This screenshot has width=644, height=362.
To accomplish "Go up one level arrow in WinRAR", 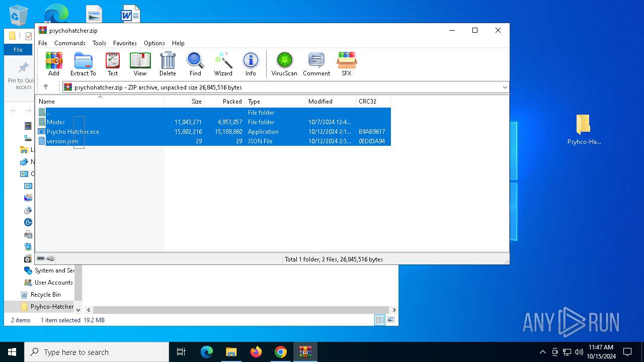I will pos(46,87).
